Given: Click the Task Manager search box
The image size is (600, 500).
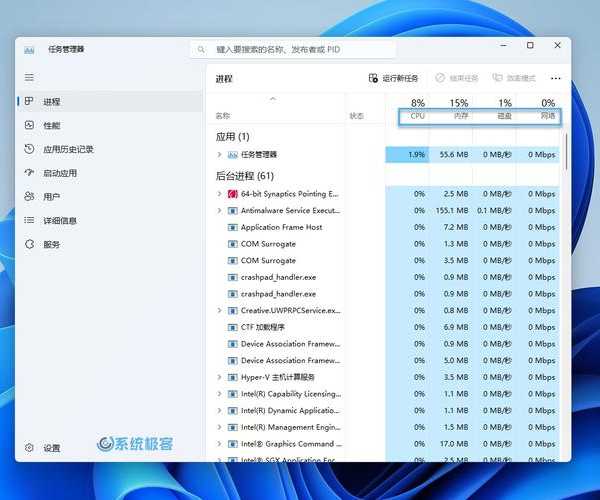Looking at the screenshot, I should 293,49.
